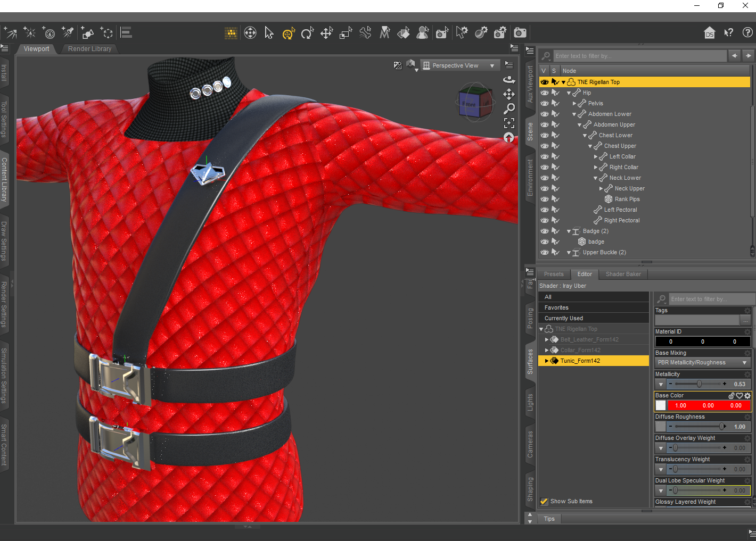This screenshot has width=756, height=541.
Task: Open the DS home icon
Action: [709, 33]
